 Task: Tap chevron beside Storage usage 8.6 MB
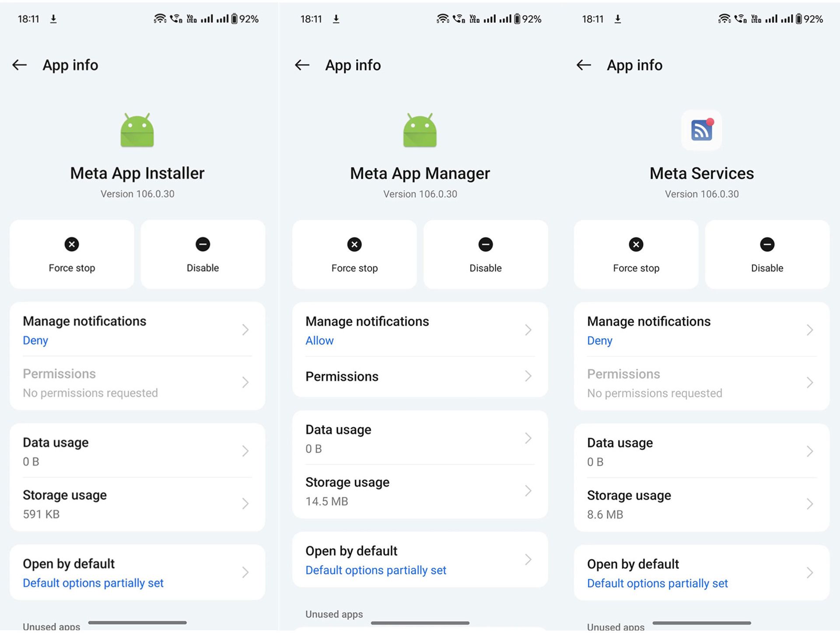[x=810, y=504]
